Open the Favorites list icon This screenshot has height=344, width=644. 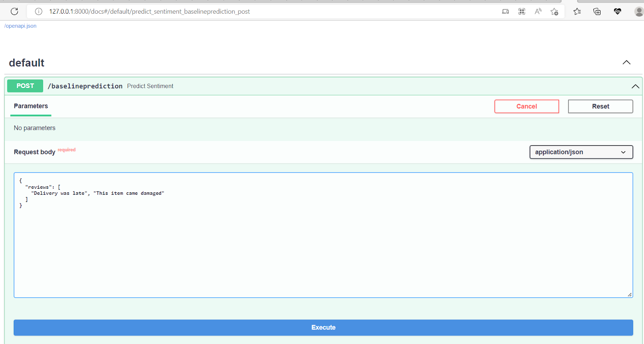click(x=577, y=12)
